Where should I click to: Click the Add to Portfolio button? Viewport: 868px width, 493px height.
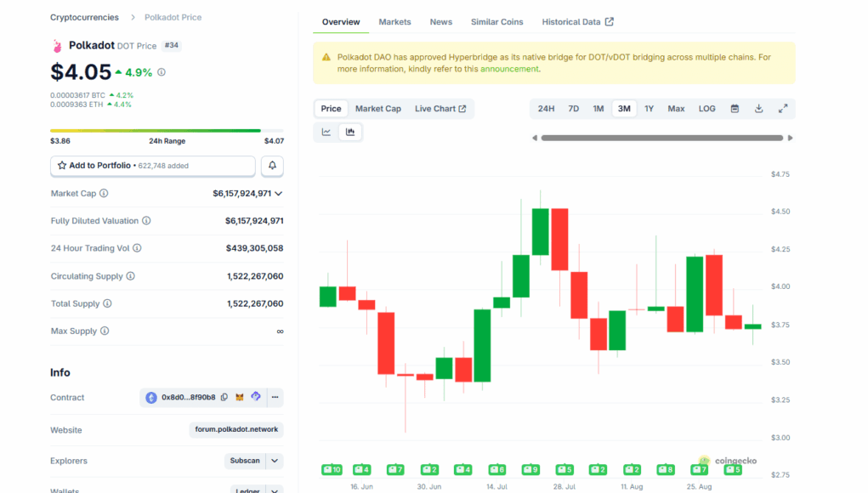(x=153, y=166)
